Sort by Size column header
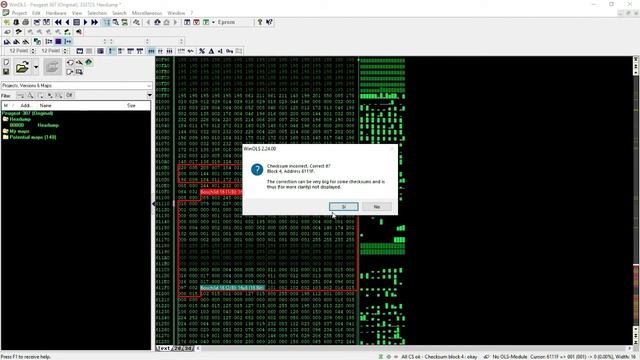640x360 pixels. tap(131, 105)
